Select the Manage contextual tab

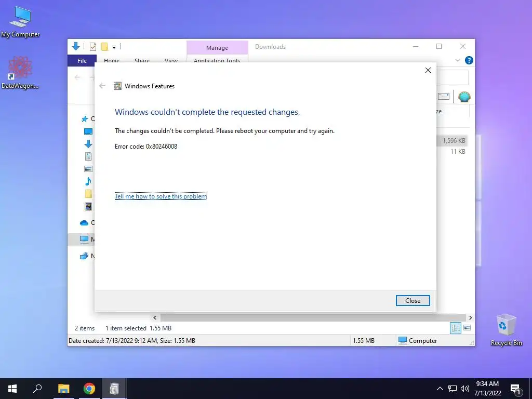coord(217,48)
